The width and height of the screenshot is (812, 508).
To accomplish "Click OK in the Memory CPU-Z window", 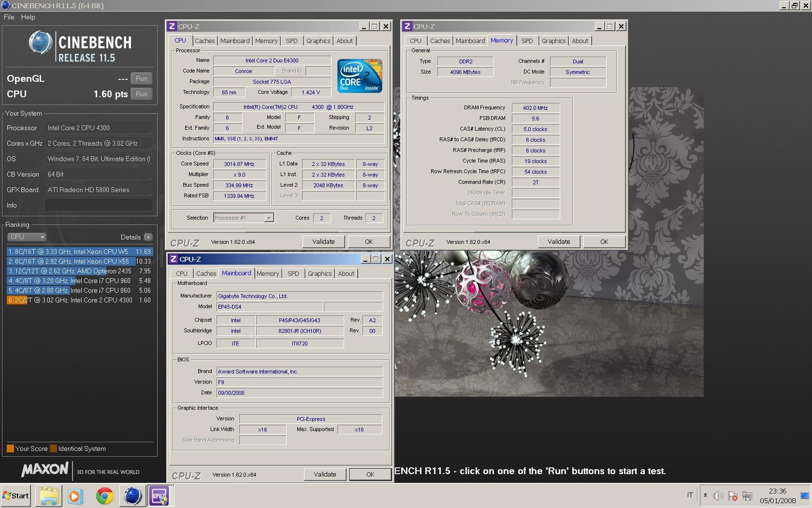I will tap(604, 242).
